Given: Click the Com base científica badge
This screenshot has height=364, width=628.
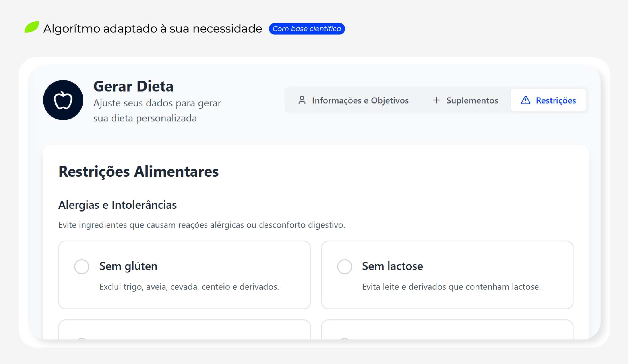Looking at the screenshot, I should pyautogui.click(x=307, y=29).
